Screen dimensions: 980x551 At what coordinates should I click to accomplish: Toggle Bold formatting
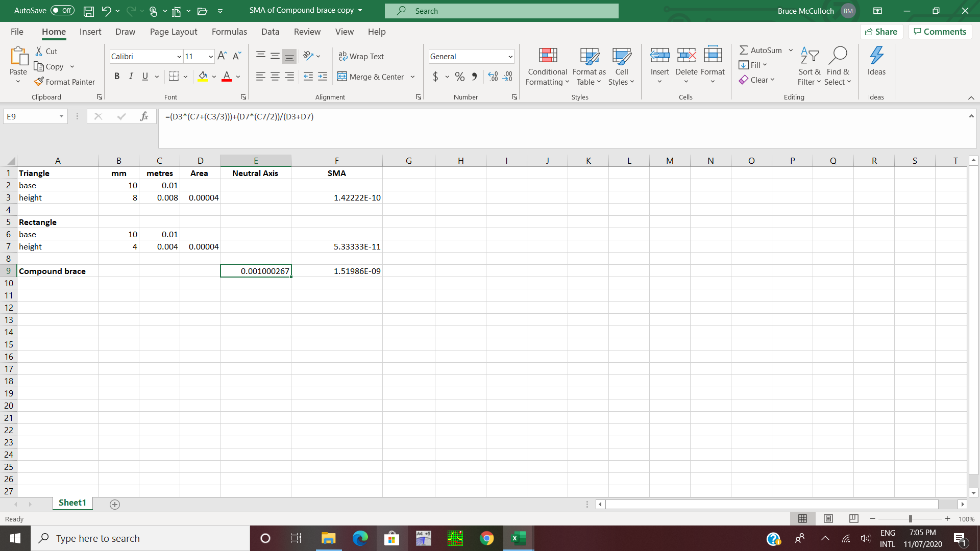coord(117,77)
